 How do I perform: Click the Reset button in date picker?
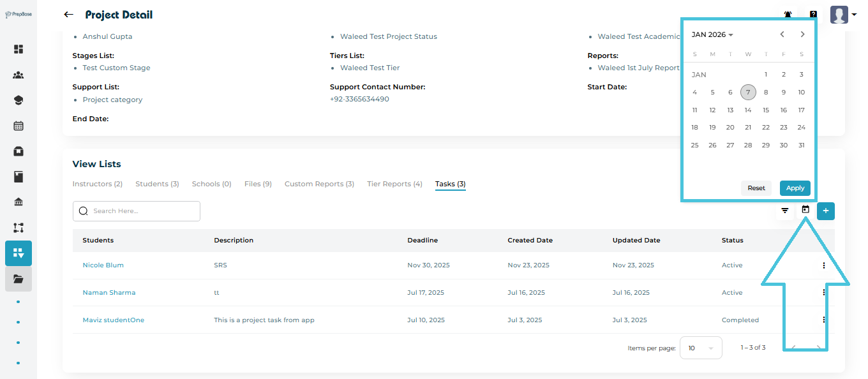tap(756, 188)
